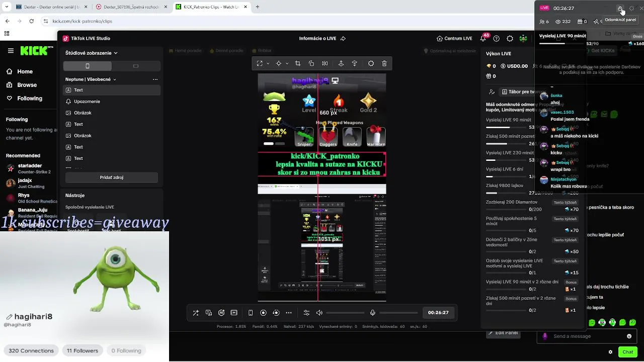
Task: Click the align center target icon
Action: pos(279,63)
